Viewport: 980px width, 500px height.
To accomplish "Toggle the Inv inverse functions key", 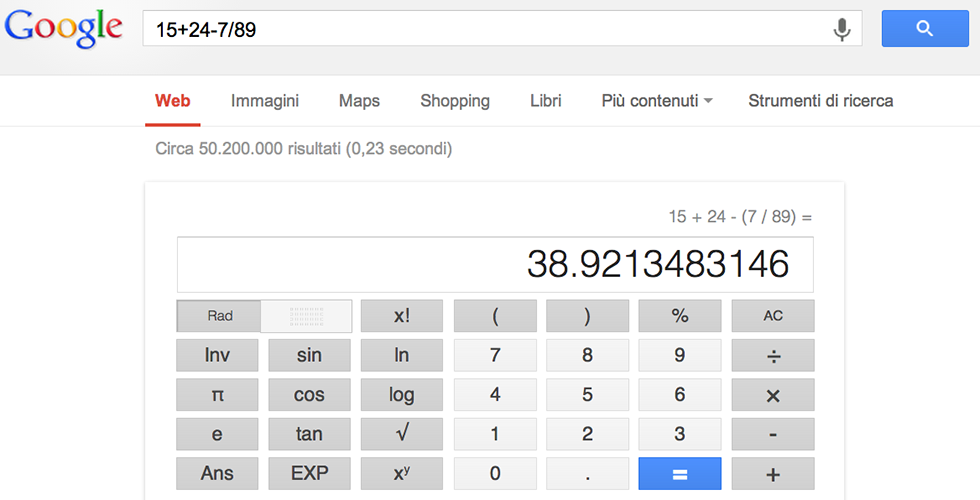I will click(x=217, y=355).
